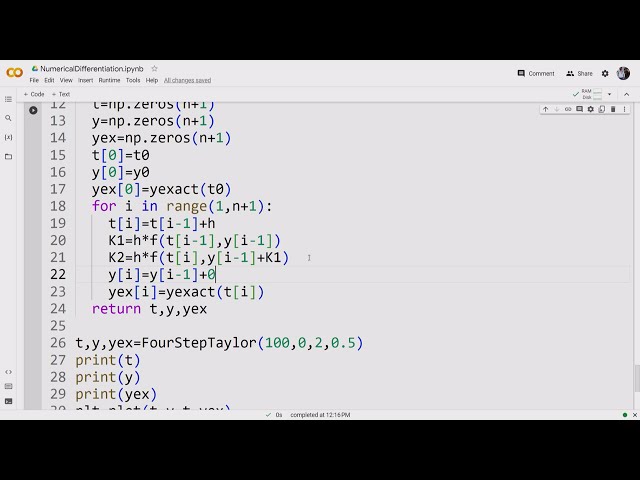Click line 20 K1=h*f code
The image size is (640, 480).
(194, 240)
